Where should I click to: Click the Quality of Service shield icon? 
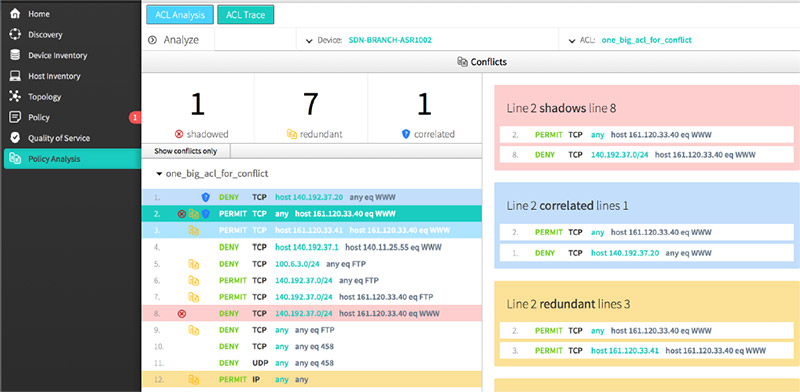coord(15,138)
